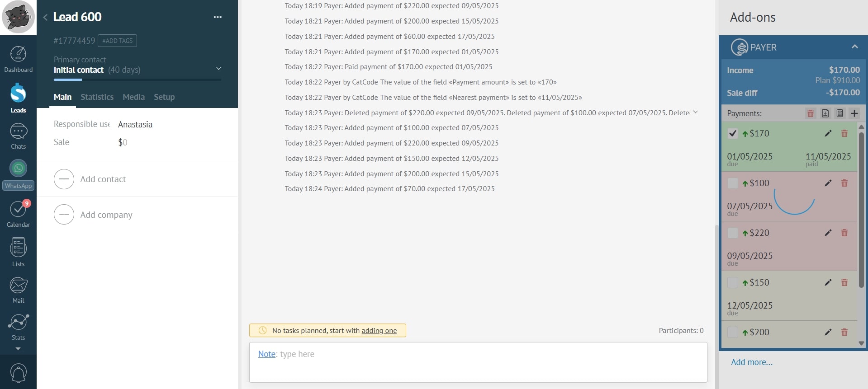Open the Initial contact stage dropdown

pyautogui.click(x=218, y=69)
